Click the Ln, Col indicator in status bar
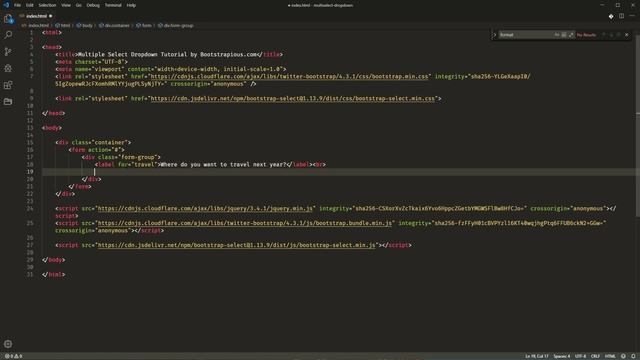640x360 pixels. pos(537,356)
